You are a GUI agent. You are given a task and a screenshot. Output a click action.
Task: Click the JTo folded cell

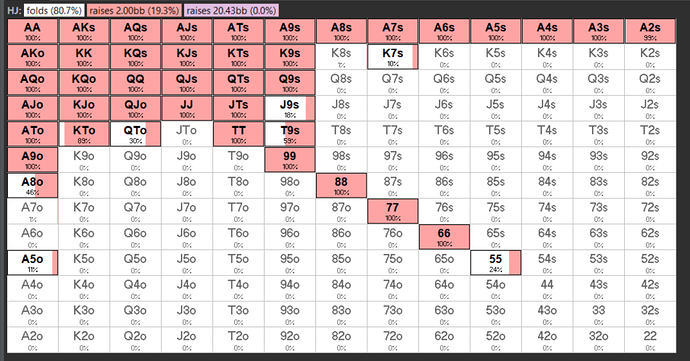click(x=187, y=134)
